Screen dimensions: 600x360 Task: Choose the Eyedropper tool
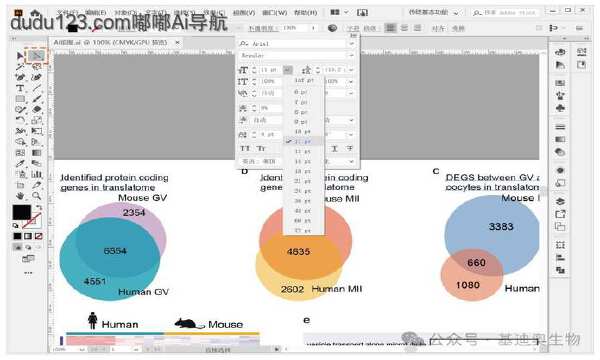pos(20,164)
